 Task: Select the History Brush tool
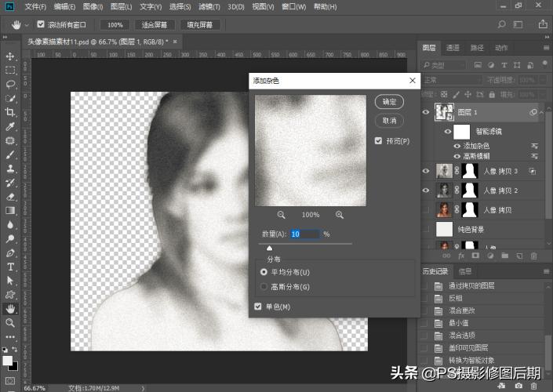(x=10, y=182)
